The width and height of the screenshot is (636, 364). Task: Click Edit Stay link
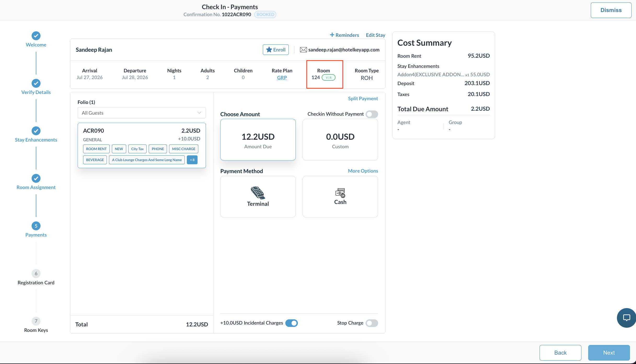375,35
